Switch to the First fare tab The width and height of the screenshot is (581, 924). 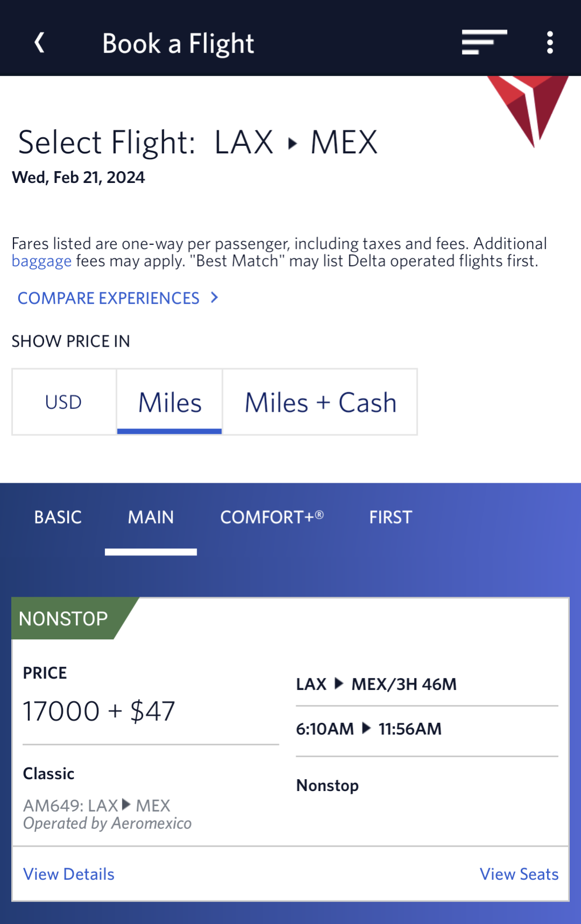[x=390, y=517]
